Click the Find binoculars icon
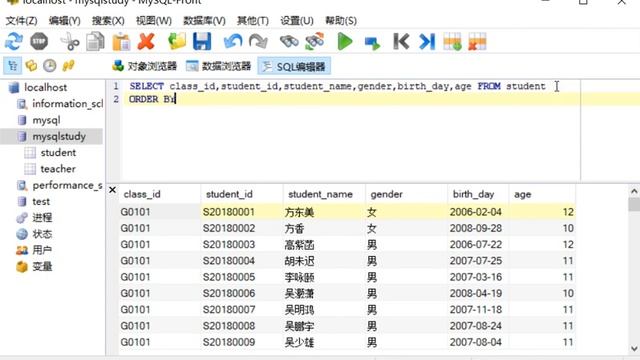This screenshot has width=640, height=360. click(289, 42)
